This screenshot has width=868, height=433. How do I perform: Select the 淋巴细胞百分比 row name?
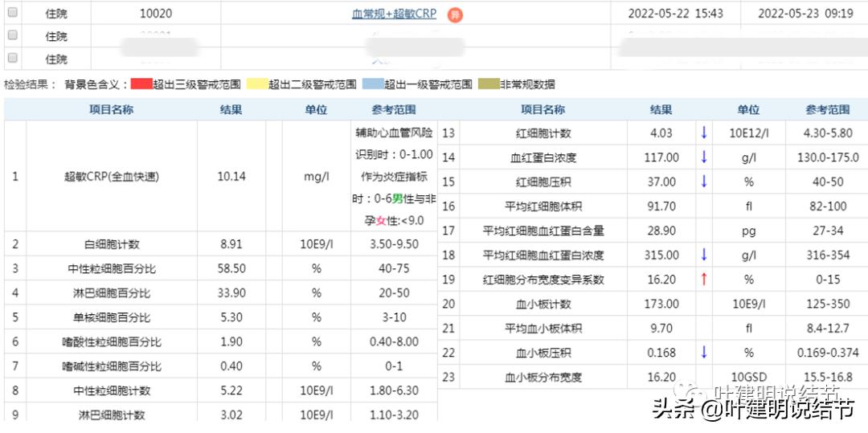[111, 293]
